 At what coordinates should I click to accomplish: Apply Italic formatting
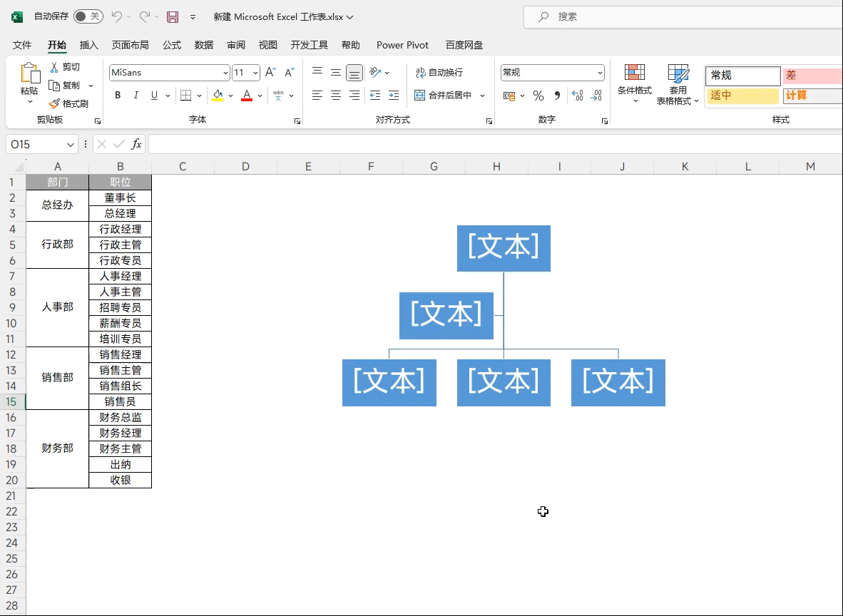[136, 95]
